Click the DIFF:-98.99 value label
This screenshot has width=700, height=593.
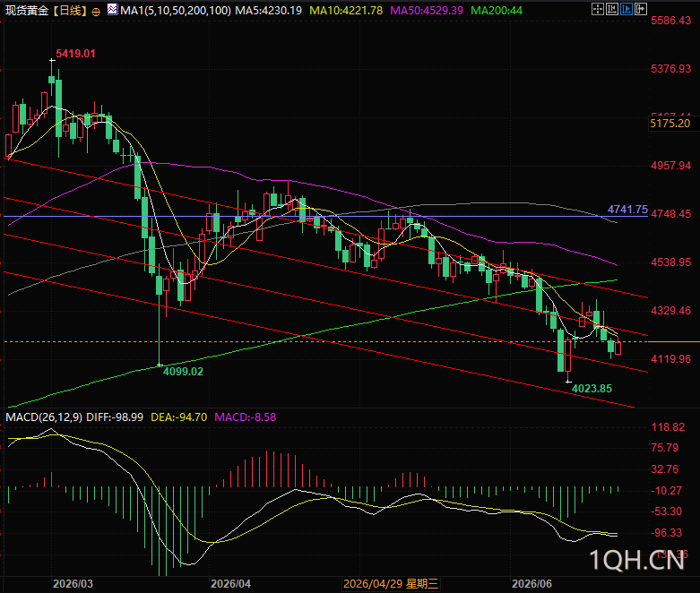(x=115, y=417)
